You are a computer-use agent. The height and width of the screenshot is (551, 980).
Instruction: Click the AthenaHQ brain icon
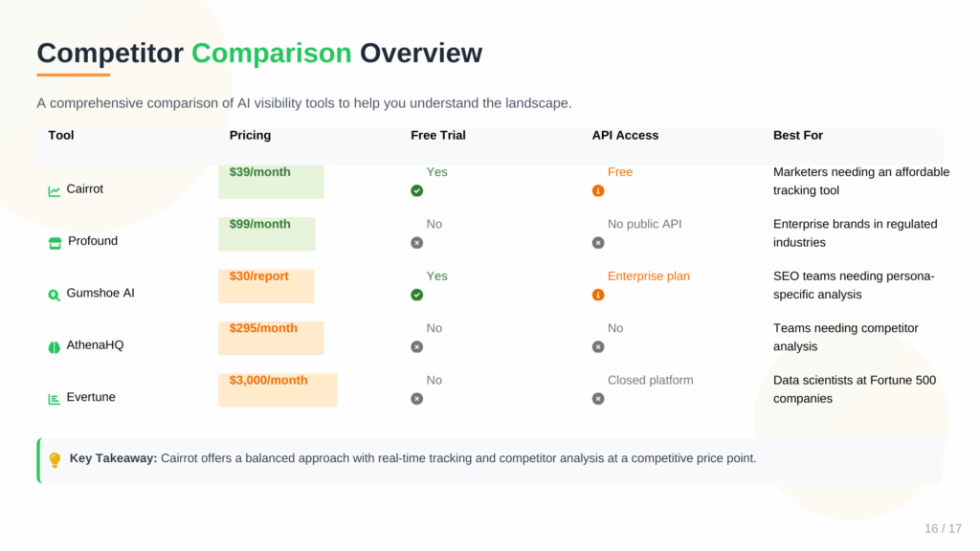click(x=55, y=346)
